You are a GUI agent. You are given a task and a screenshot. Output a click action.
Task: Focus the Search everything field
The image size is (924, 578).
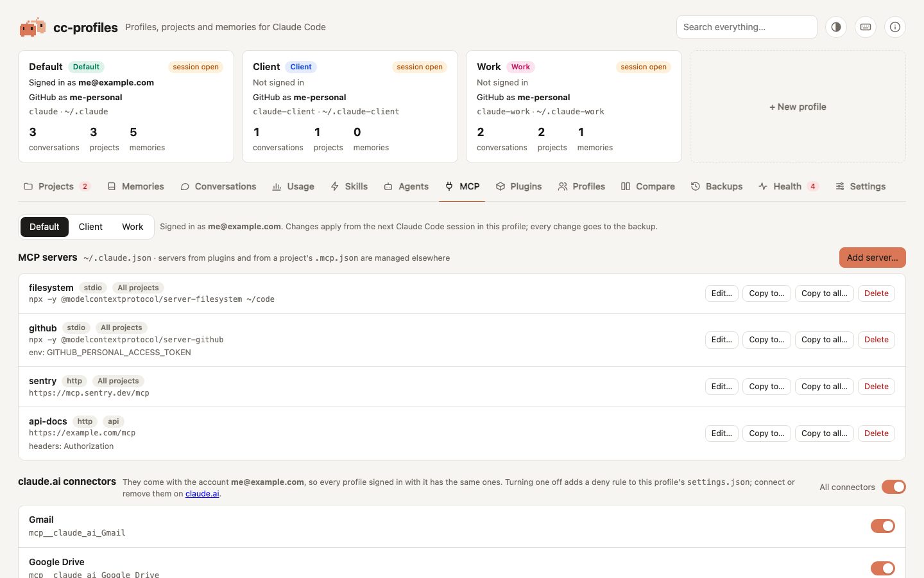pos(747,27)
